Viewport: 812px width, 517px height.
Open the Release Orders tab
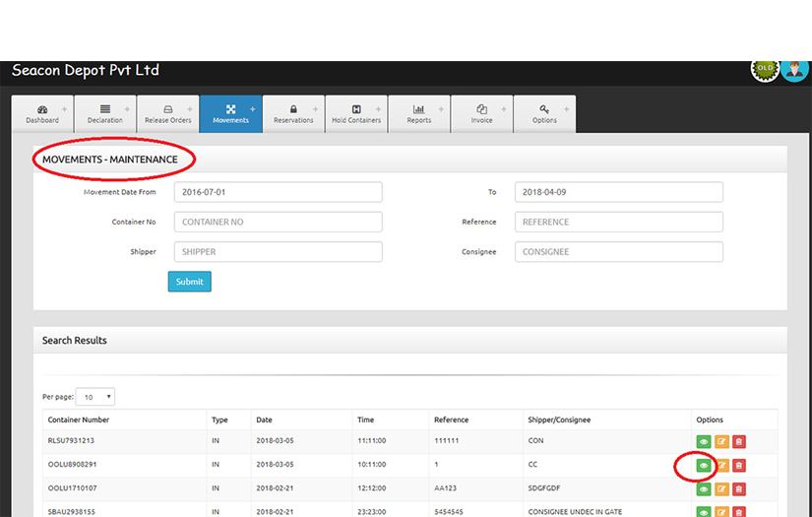167,114
